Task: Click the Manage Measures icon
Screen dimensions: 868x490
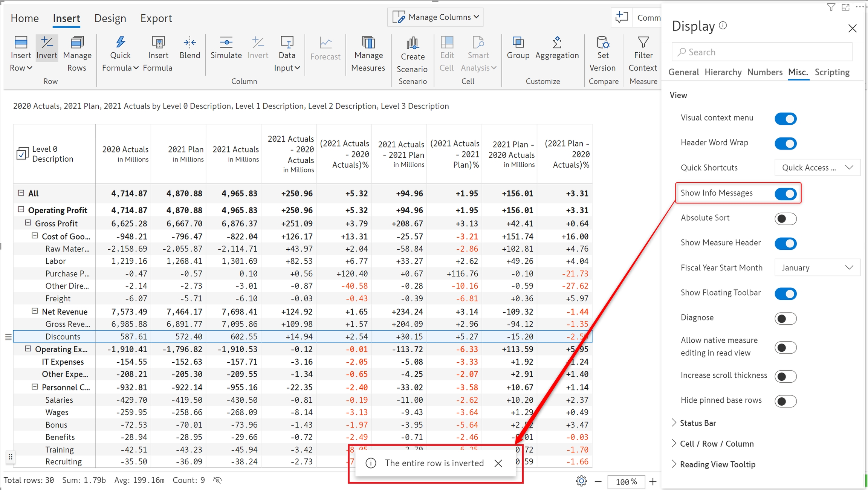Action: click(368, 43)
